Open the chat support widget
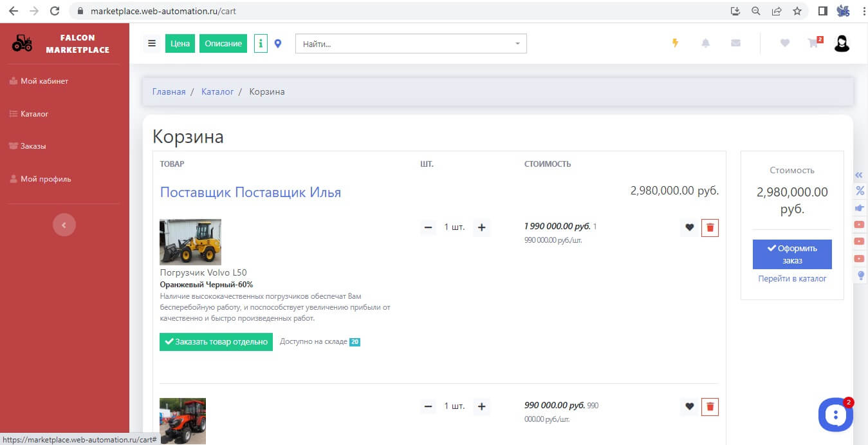This screenshot has height=445, width=868. tap(835, 415)
